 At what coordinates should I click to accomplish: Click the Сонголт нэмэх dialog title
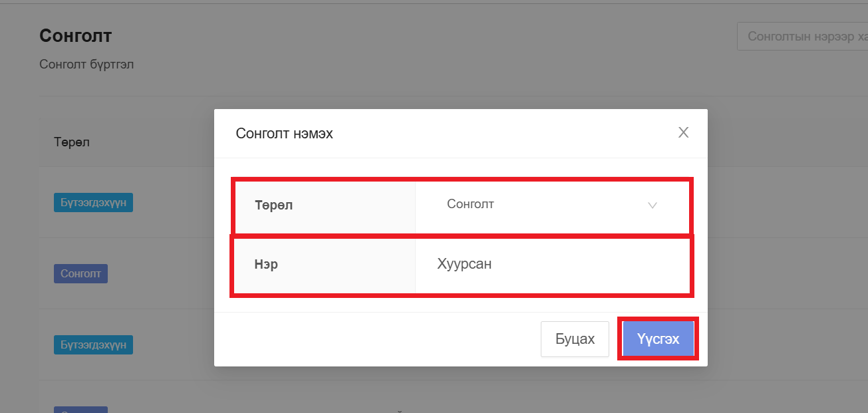tap(284, 134)
